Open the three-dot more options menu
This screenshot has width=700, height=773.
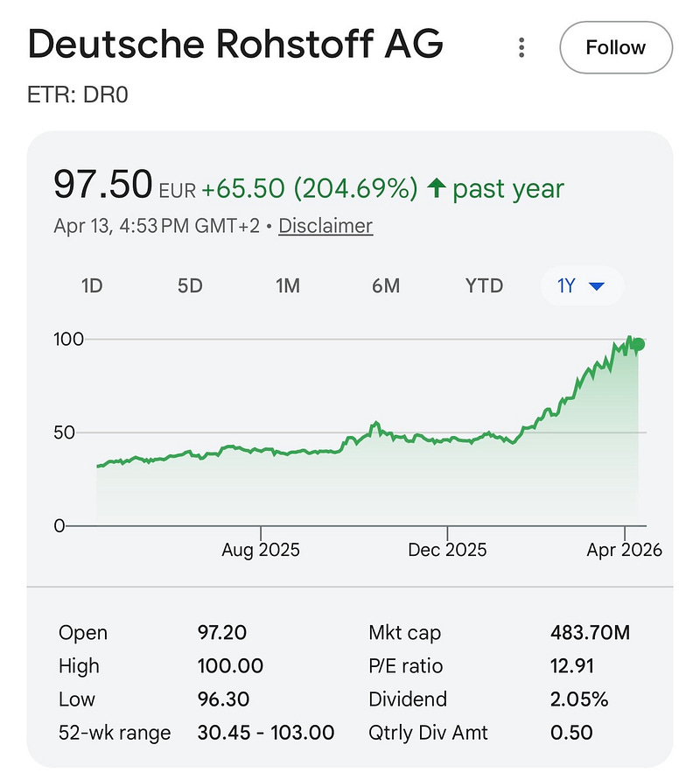[521, 48]
